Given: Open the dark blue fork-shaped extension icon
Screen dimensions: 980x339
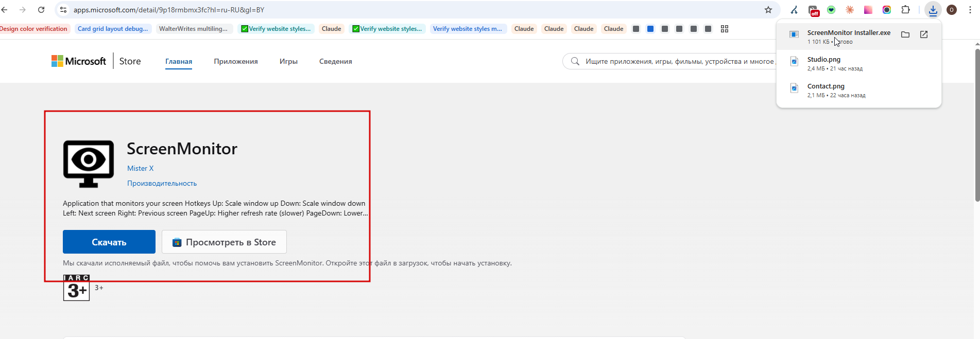Looking at the screenshot, I should [794, 10].
